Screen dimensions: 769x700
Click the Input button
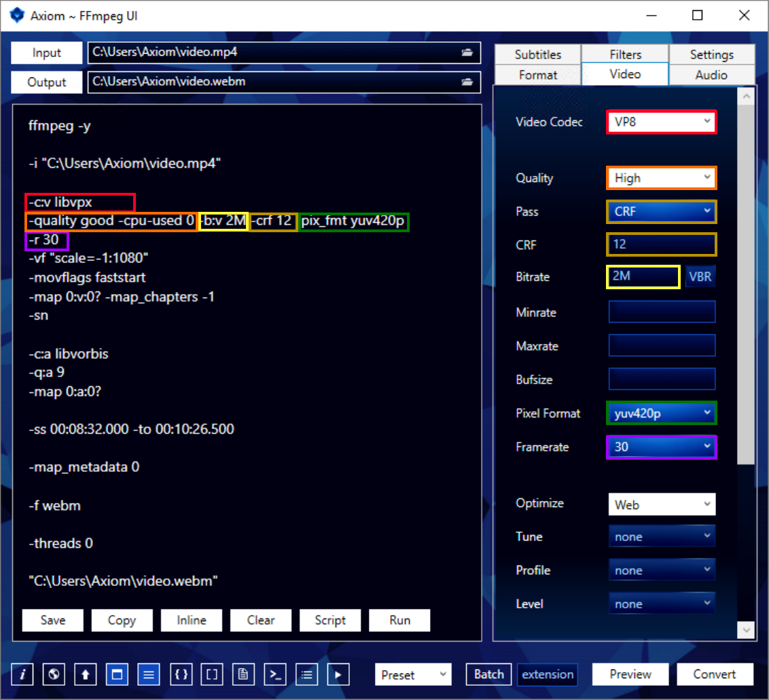coord(47,52)
